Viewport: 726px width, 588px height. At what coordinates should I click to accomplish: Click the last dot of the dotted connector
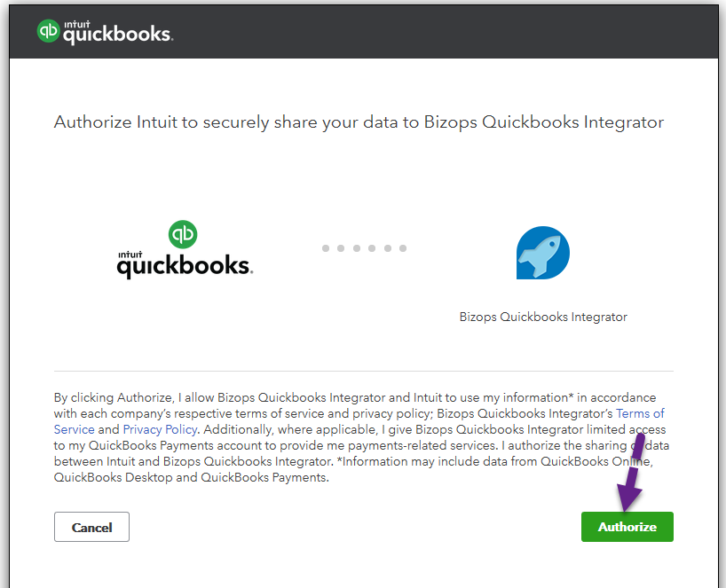click(x=403, y=248)
